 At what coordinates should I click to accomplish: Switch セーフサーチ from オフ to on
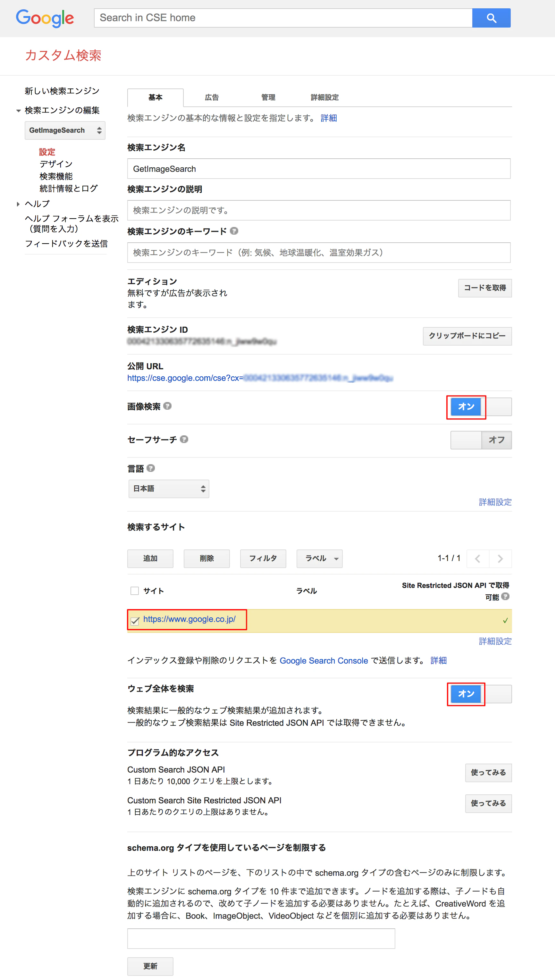tap(466, 440)
